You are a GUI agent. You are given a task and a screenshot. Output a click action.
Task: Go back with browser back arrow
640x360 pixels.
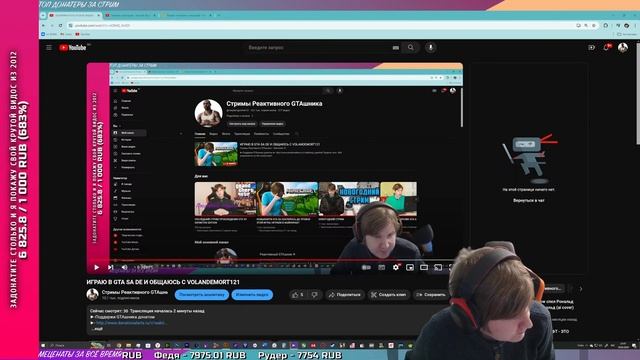click(x=44, y=25)
